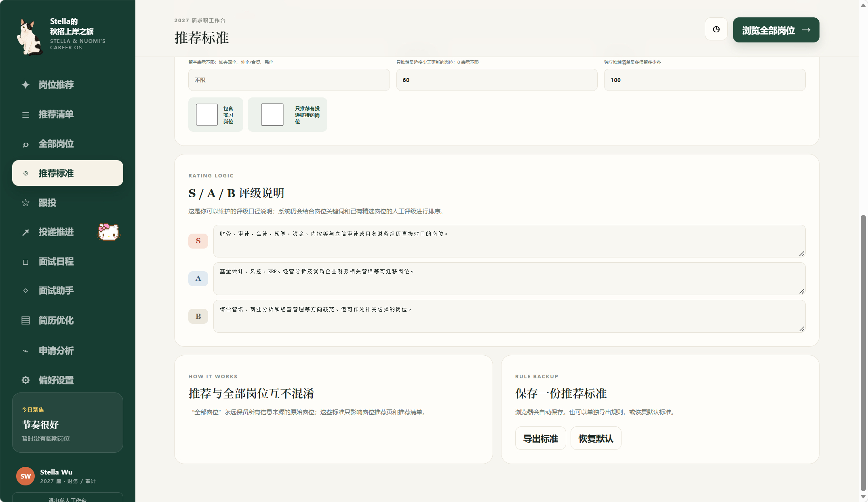
Task: Click the list icon beside 推荐清单
Action: point(25,115)
